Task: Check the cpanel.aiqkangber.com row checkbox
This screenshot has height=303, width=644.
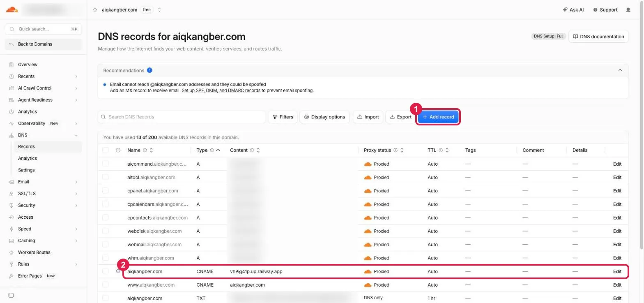Action: coord(106,191)
